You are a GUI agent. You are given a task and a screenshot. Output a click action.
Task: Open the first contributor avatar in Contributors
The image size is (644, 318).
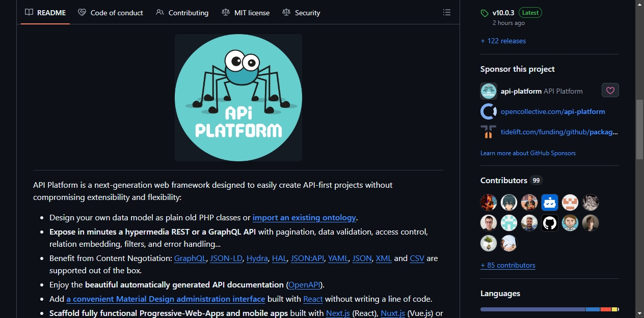[x=489, y=203]
